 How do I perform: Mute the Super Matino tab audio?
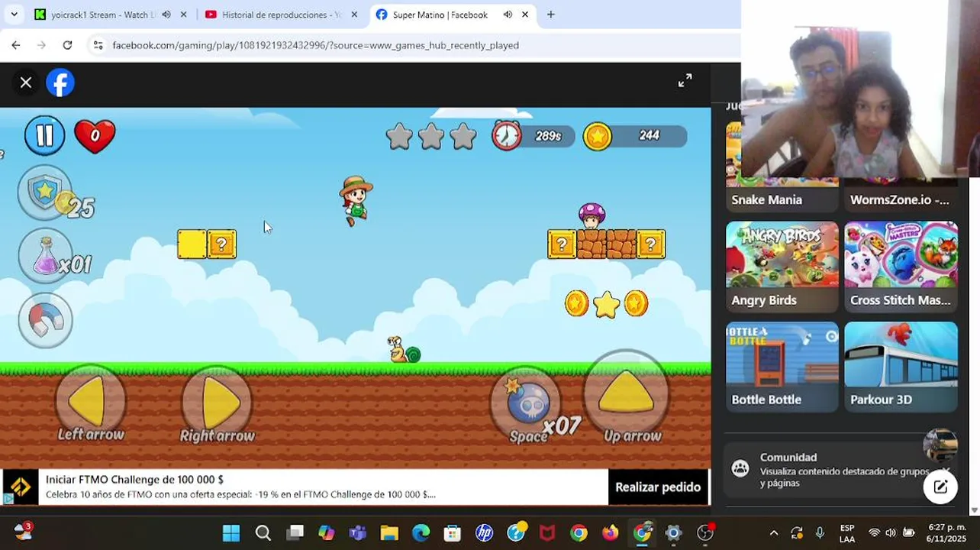click(x=508, y=15)
